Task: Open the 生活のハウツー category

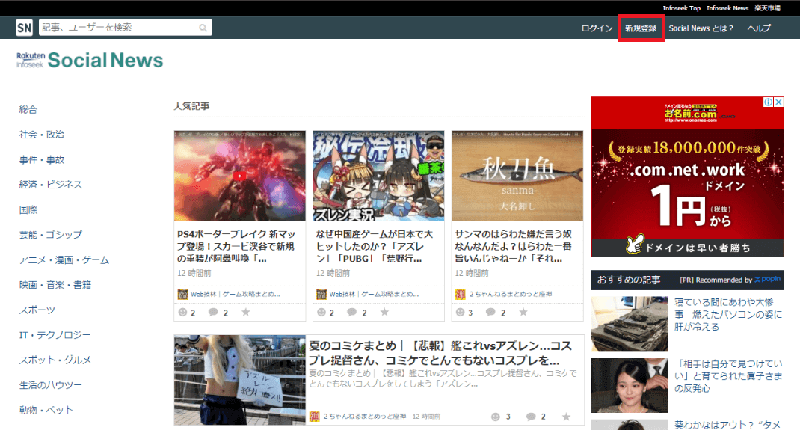Action: [x=51, y=385]
